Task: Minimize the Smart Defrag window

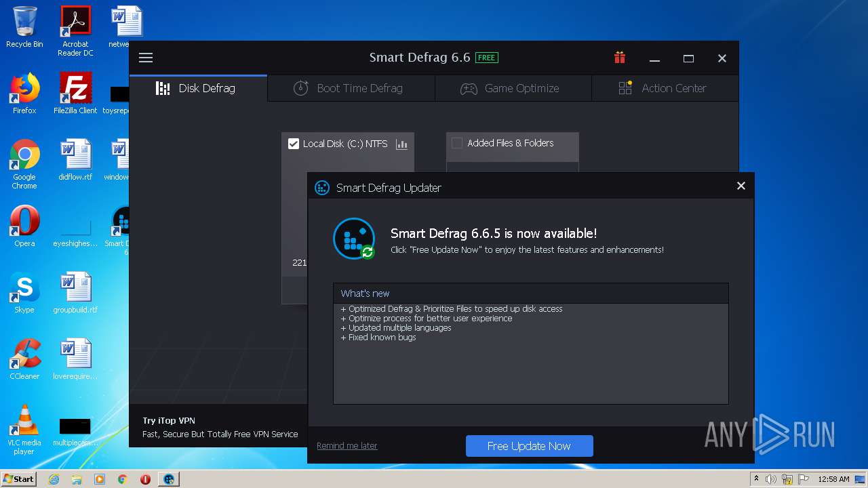Action: tap(654, 59)
